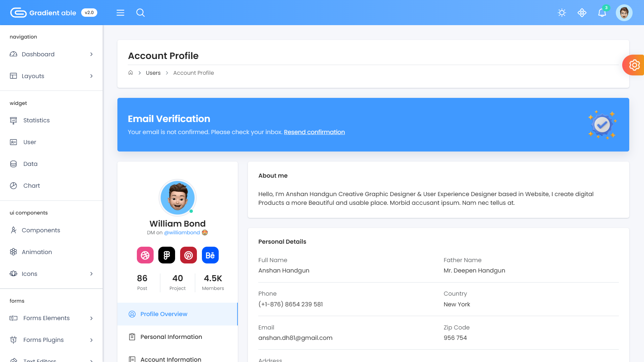
Task: Open the notifications bell
Action: click(602, 13)
